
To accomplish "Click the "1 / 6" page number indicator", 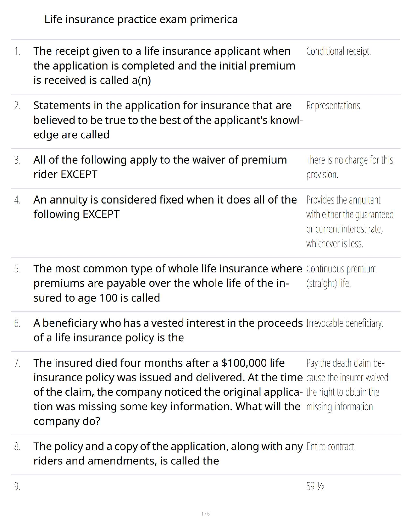I will point(205,514).
